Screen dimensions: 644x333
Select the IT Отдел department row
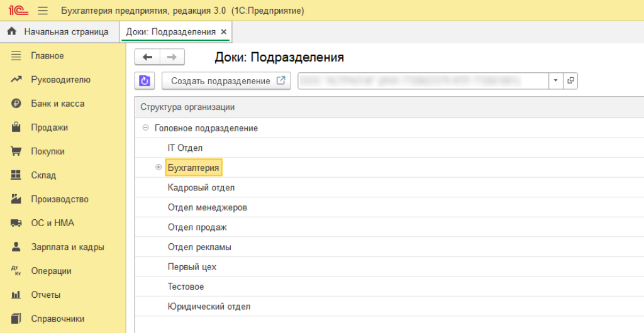point(185,148)
